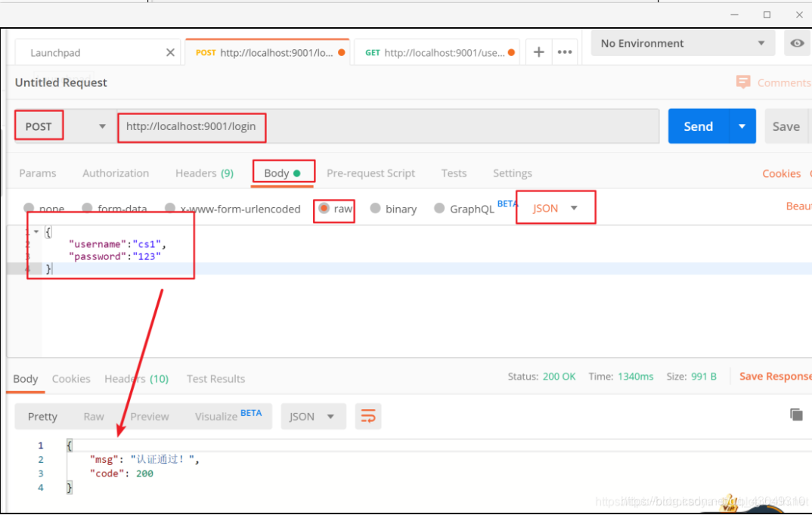Click the Untitled Request title
Image resolution: width=812 pixels, height=515 pixels.
click(60, 82)
